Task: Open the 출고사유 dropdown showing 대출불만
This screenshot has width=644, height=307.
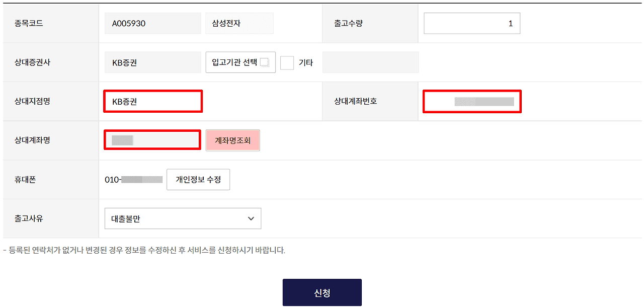Action: tap(183, 218)
